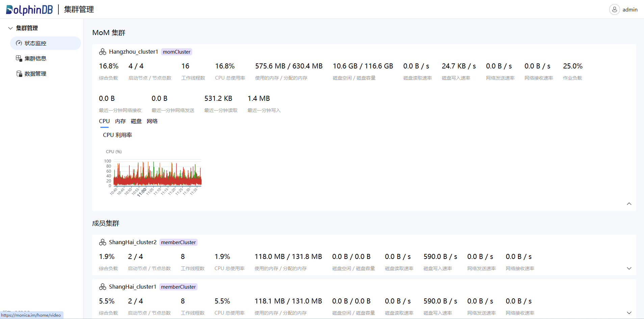Screen dimensions: 644x319
Task: Click the Hangzhou 启动节点 value 4 / 4
Action: [x=136, y=66]
